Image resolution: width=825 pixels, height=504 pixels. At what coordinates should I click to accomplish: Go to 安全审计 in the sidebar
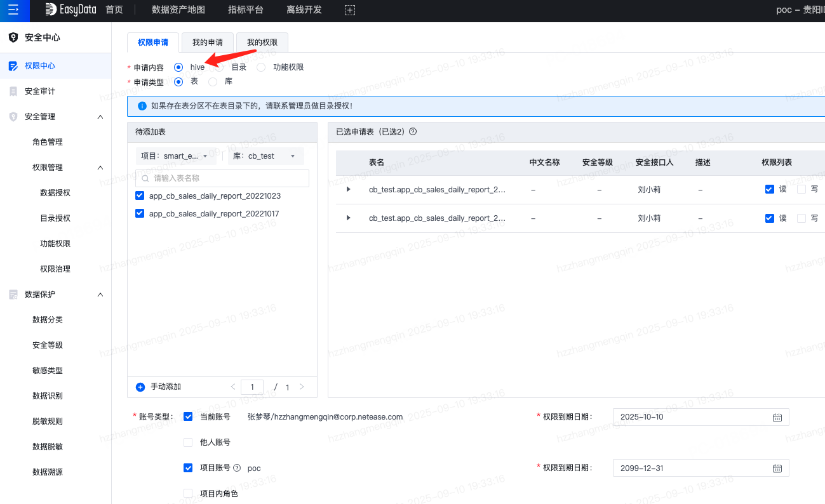40,91
